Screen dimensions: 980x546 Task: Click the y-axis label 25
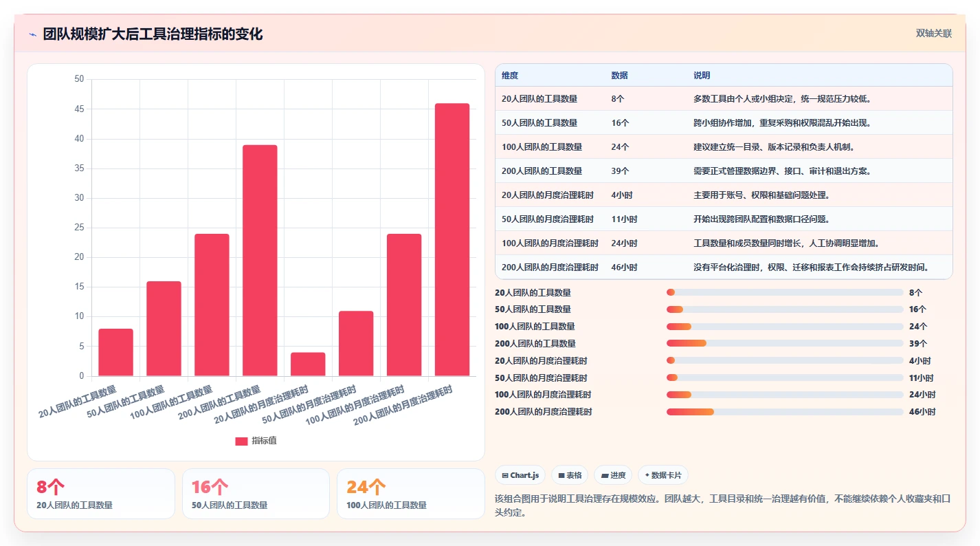coord(79,228)
